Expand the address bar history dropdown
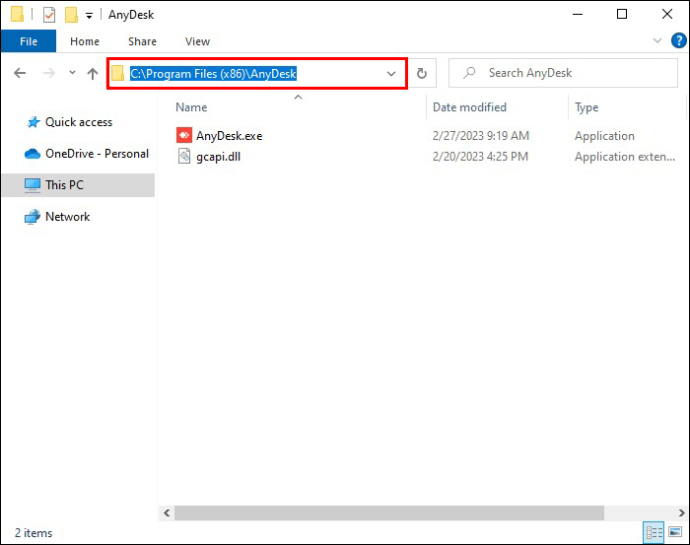Viewport: 690px width, 545px height. 391,74
